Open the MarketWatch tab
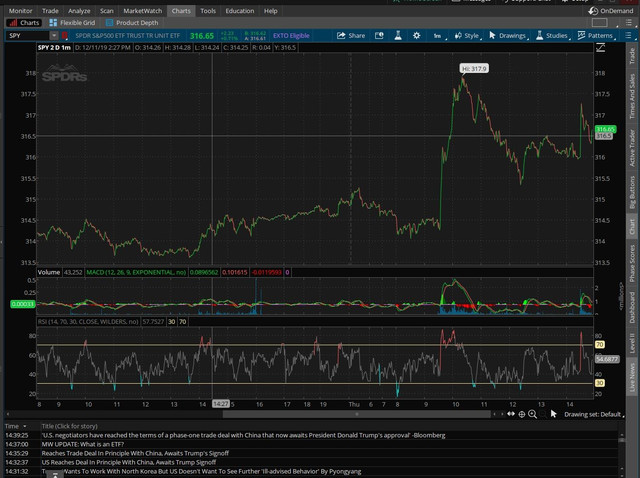 pos(142,11)
